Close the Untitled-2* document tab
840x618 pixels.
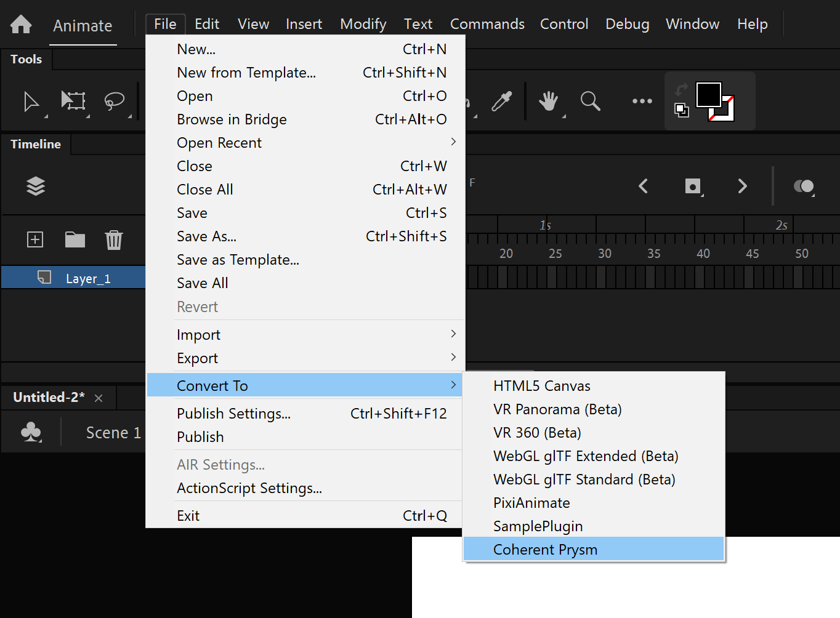tap(99, 398)
